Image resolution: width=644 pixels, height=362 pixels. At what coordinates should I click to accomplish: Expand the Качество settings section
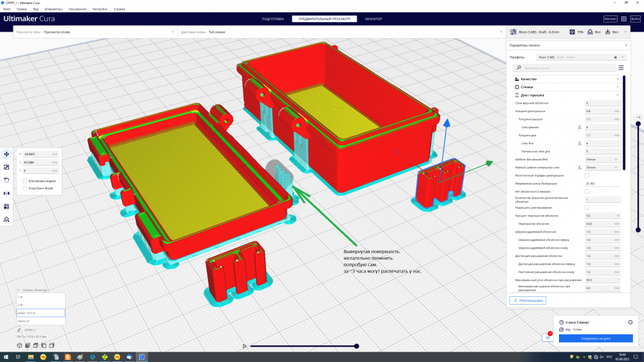point(567,79)
